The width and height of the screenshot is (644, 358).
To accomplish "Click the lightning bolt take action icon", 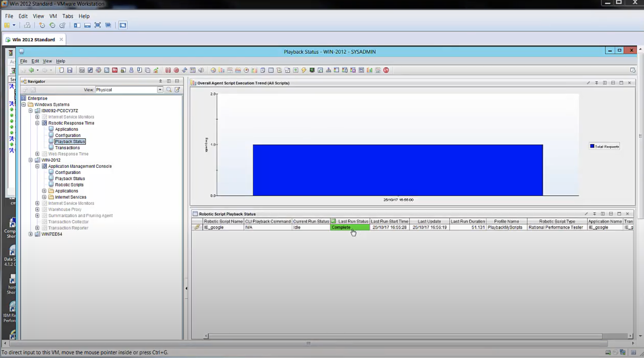I will pos(304,70).
